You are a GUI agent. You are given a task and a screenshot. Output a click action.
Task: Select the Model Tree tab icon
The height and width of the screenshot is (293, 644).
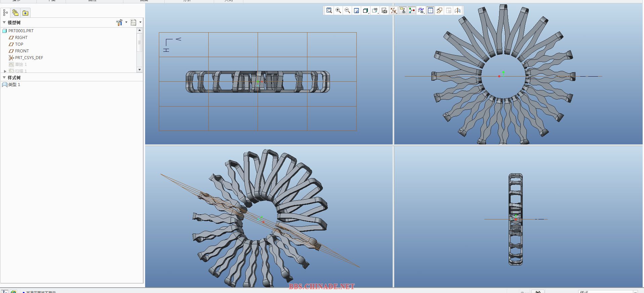coord(5,13)
